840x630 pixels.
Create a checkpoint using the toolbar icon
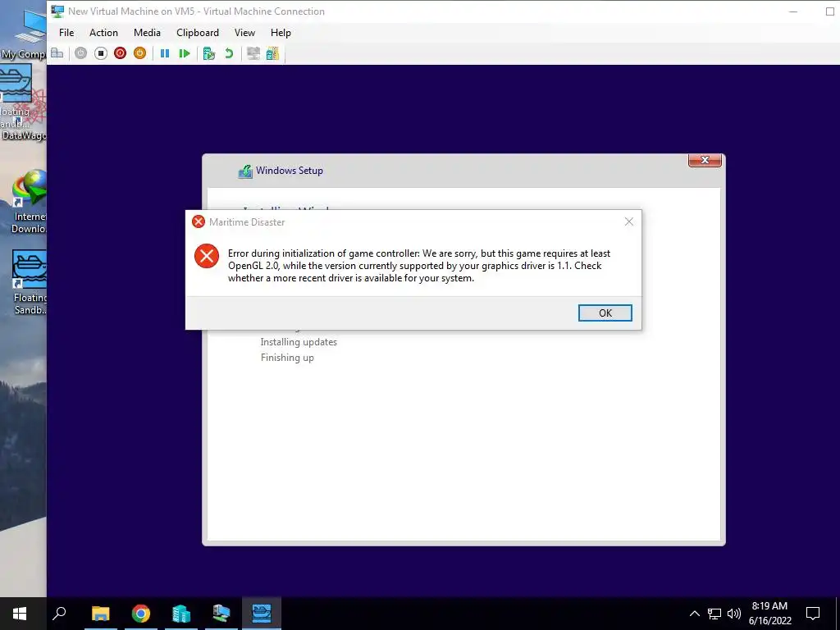pos(209,53)
